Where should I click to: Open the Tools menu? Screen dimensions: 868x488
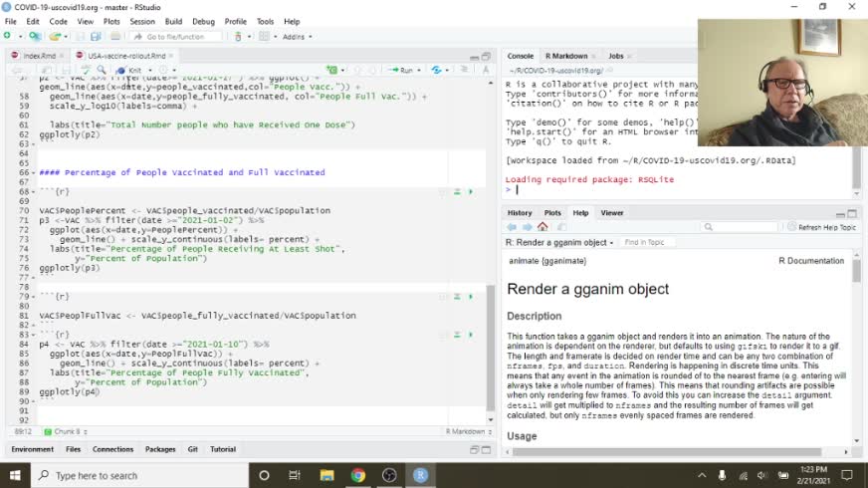[x=265, y=22]
